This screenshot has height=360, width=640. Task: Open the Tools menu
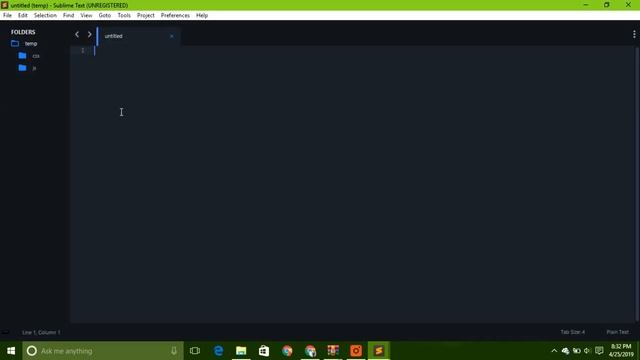[x=124, y=16]
